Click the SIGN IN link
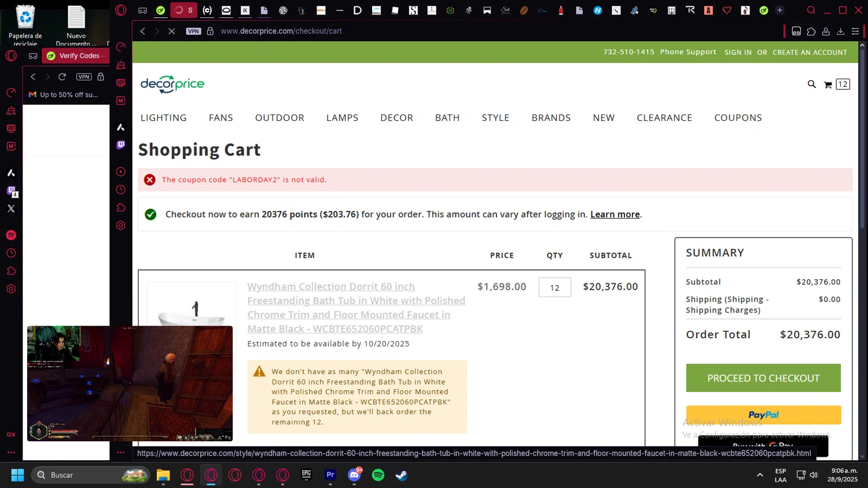The width and height of the screenshot is (868, 488). coord(738,53)
